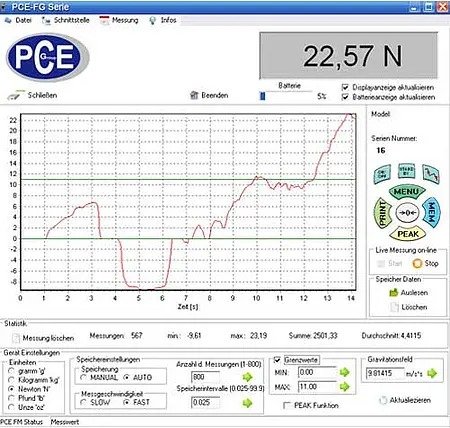Stop the live measurement
The width and height of the screenshot is (450, 428).
(425, 263)
